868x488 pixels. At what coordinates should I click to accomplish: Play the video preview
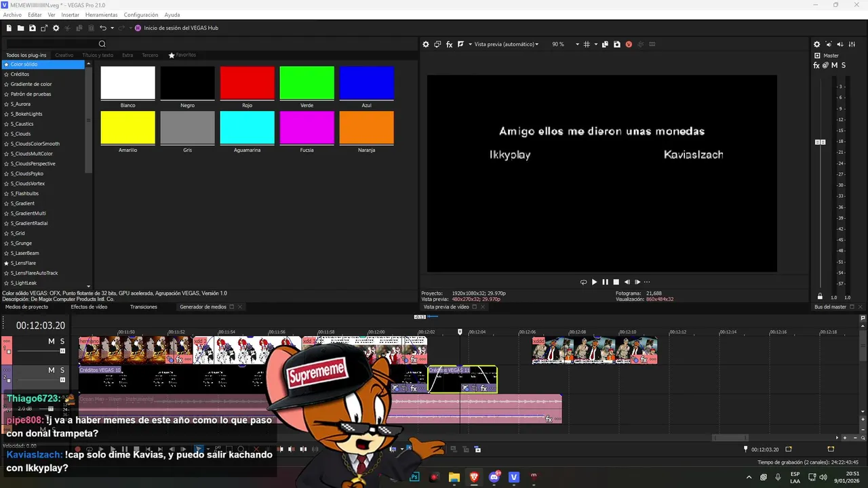pyautogui.click(x=594, y=282)
